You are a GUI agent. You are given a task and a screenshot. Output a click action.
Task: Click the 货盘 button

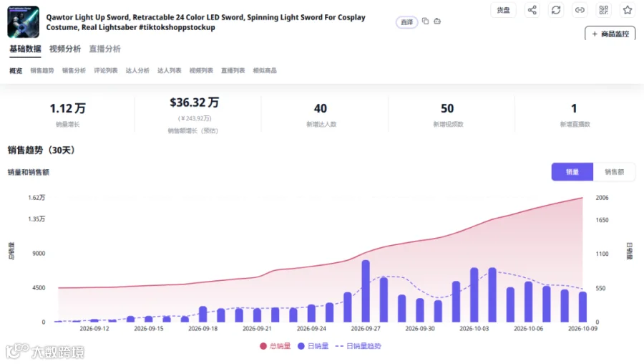click(x=503, y=10)
